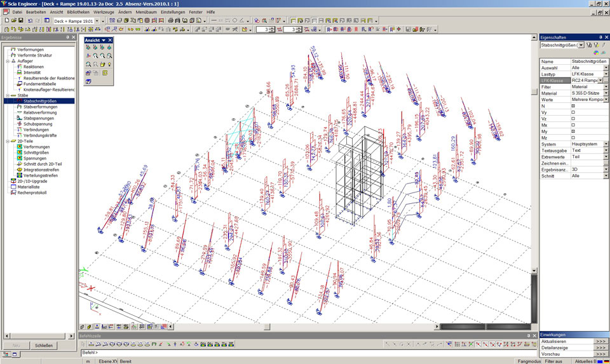Toggle the My component checkbox
The width and height of the screenshot is (610, 364).
[573, 131]
